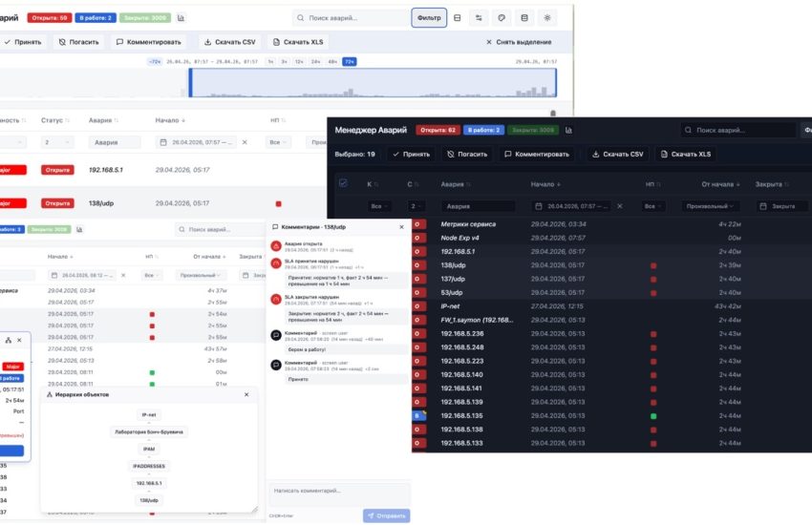Click Скачать CSV button in light toolbar
This screenshot has height=525, width=812.
(227, 42)
